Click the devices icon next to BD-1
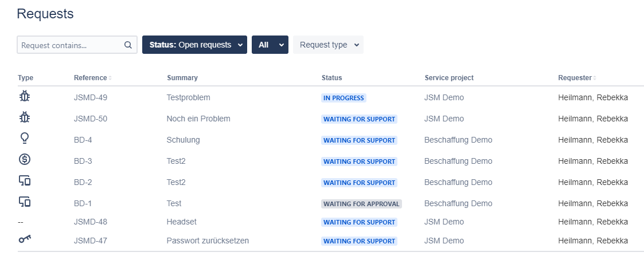This screenshot has height=256, width=644. pos(24,202)
